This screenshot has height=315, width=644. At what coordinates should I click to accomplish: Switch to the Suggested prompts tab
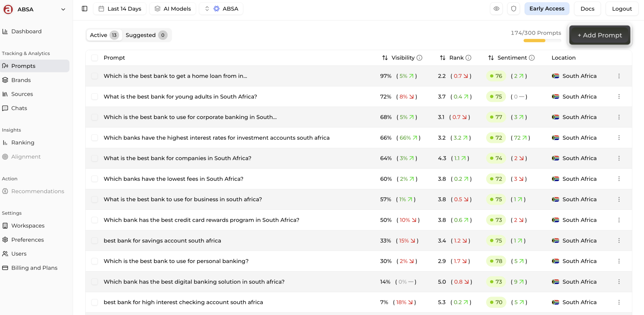(x=146, y=35)
